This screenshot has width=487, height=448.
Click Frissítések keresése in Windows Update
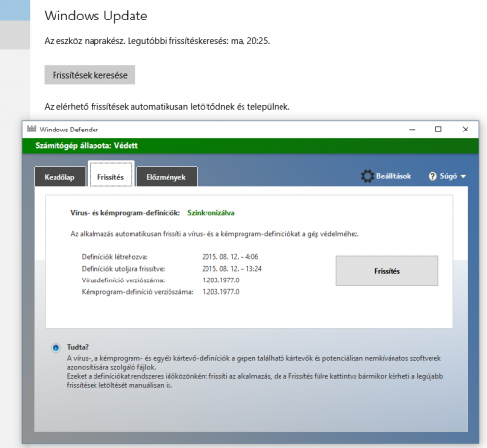pyautogui.click(x=90, y=75)
